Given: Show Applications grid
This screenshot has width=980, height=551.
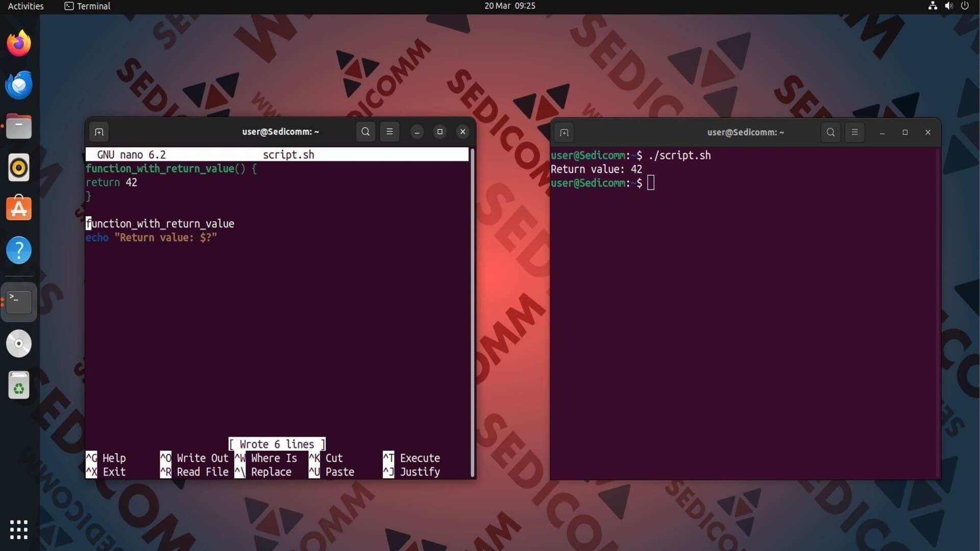Looking at the screenshot, I should pos(19,530).
